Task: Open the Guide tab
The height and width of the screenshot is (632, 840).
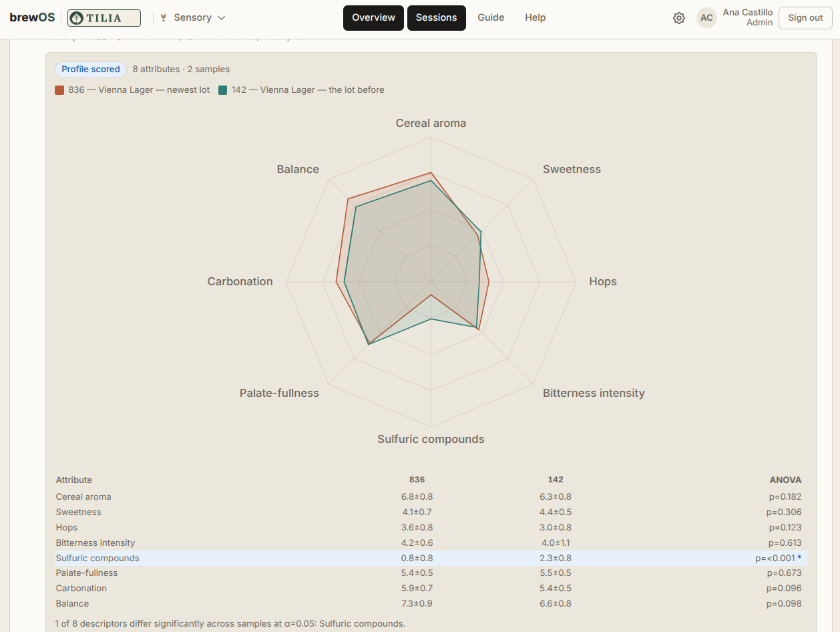Action: coord(491,18)
